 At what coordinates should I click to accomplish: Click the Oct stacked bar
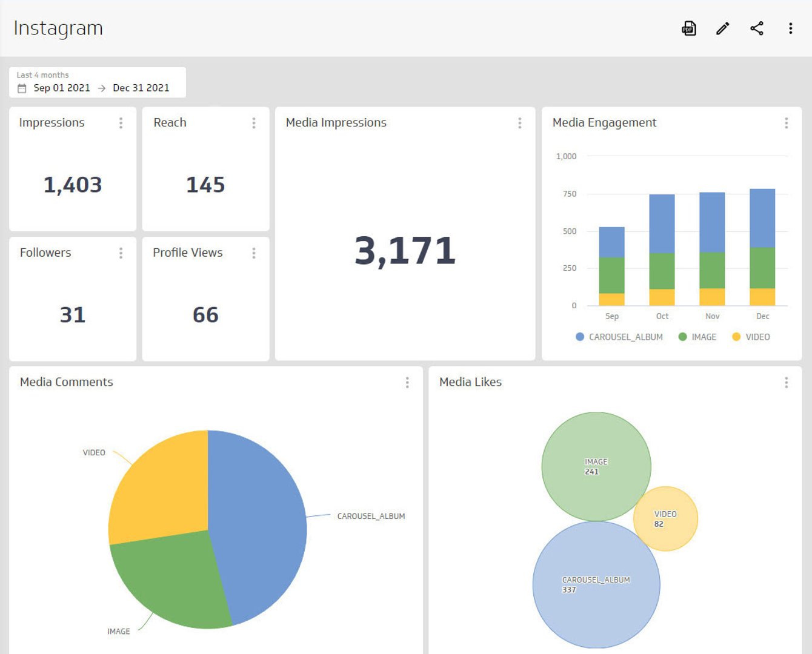[662, 250]
